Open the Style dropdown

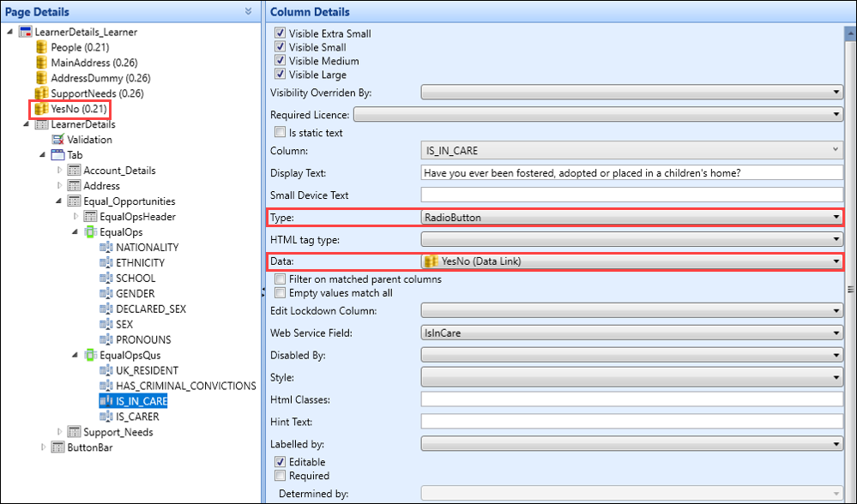tap(632, 377)
